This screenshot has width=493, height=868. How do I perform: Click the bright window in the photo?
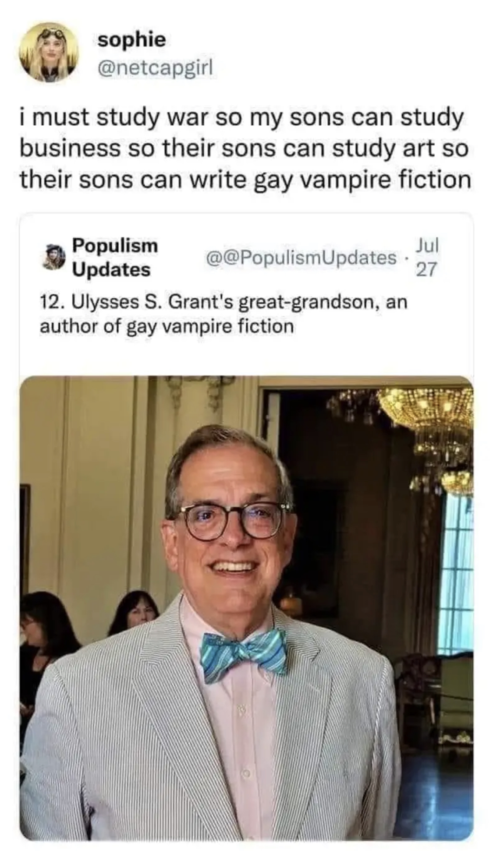click(456, 574)
